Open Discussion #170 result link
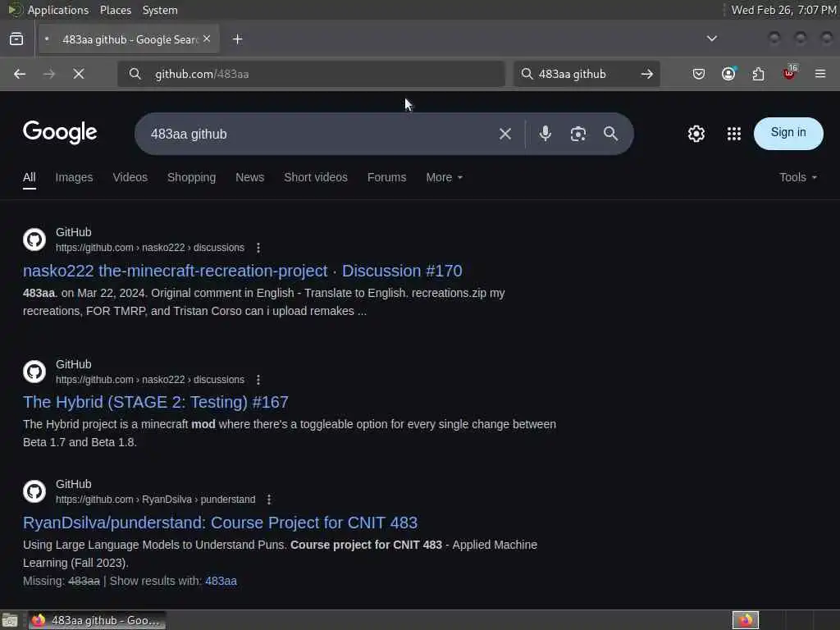This screenshot has height=630, width=840. click(242, 271)
